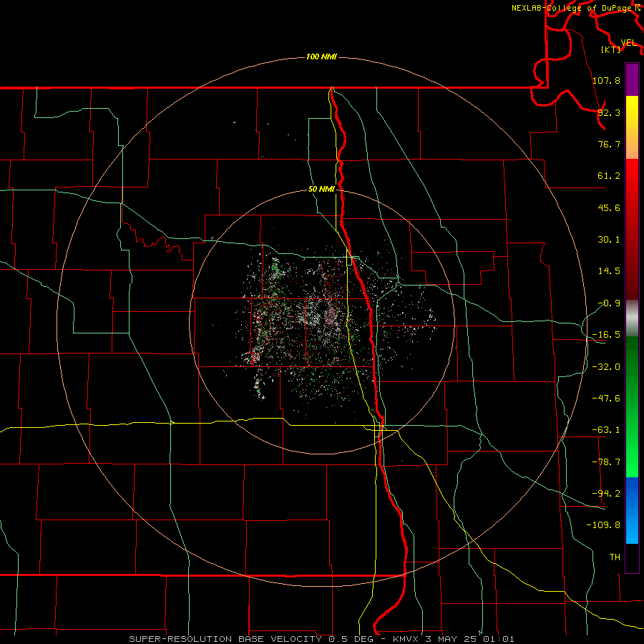Click the -78.7 value on velocity scale
Screen dimensions: 644x644
click(606, 462)
